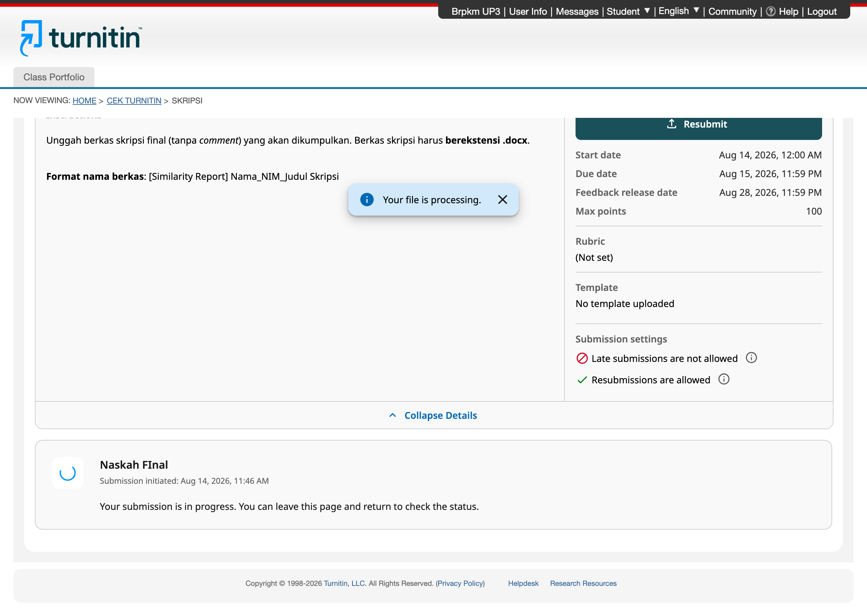The image size is (867, 616).
Task: Click the Format nama berkas instruction line
Action: click(x=192, y=176)
